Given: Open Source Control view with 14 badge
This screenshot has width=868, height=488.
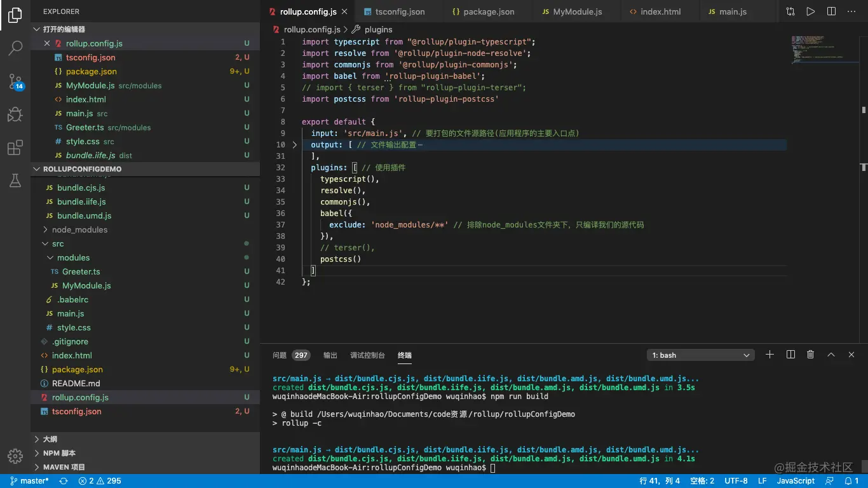Looking at the screenshot, I should click(15, 81).
